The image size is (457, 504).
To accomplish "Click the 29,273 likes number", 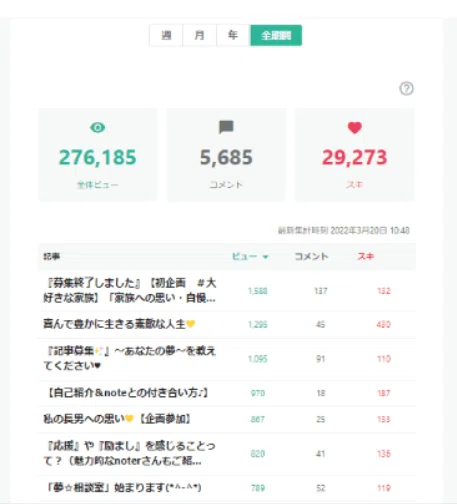I will [355, 157].
